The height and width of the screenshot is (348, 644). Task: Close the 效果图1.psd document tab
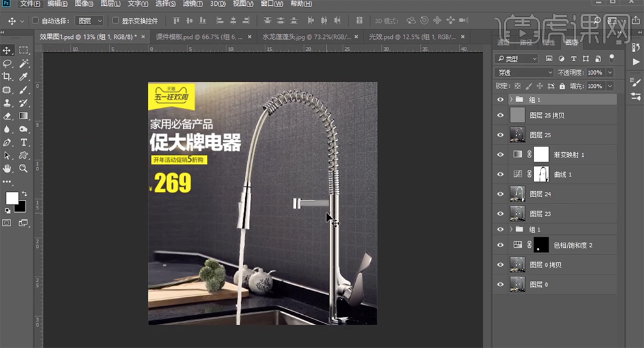(143, 36)
